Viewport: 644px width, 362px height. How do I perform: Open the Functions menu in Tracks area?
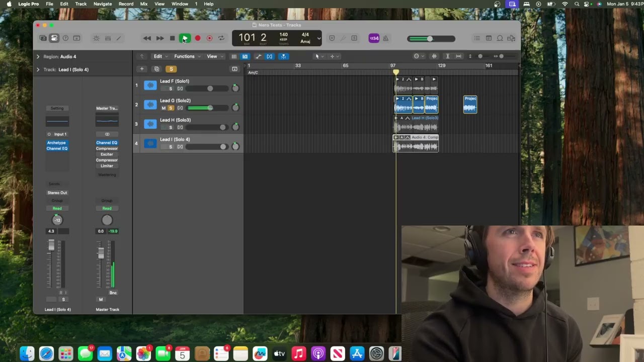click(x=187, y=56)
